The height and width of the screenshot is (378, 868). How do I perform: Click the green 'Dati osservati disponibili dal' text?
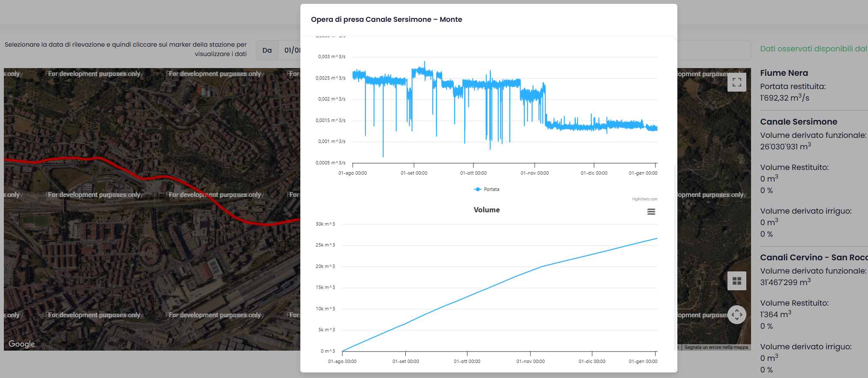click(813, 49)
